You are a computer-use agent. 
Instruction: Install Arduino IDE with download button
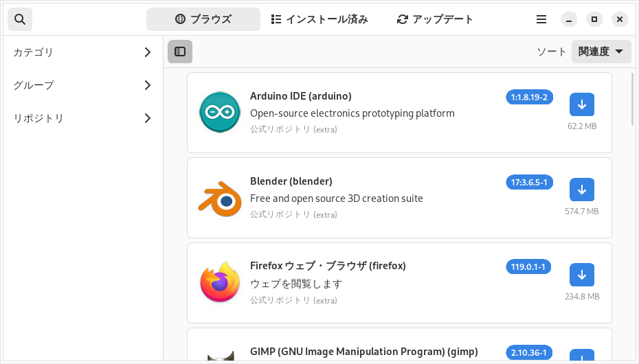(x=582, y=104)
